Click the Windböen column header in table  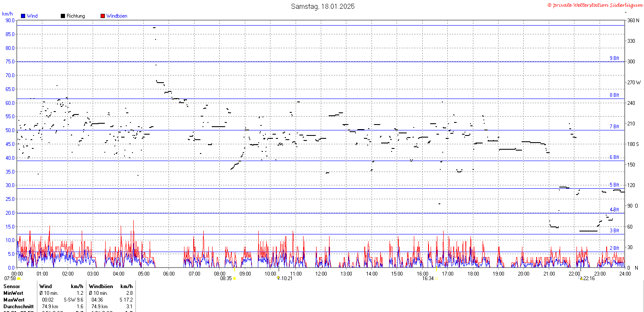tap(101, 286)
